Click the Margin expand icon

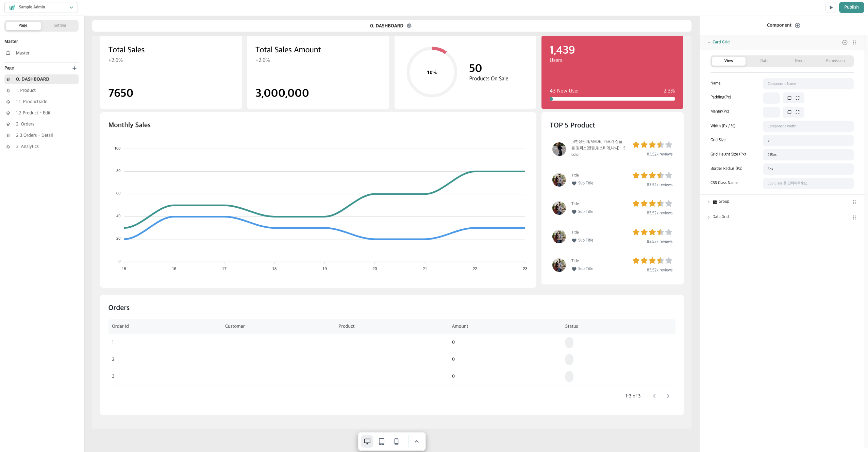pos(799,112)
